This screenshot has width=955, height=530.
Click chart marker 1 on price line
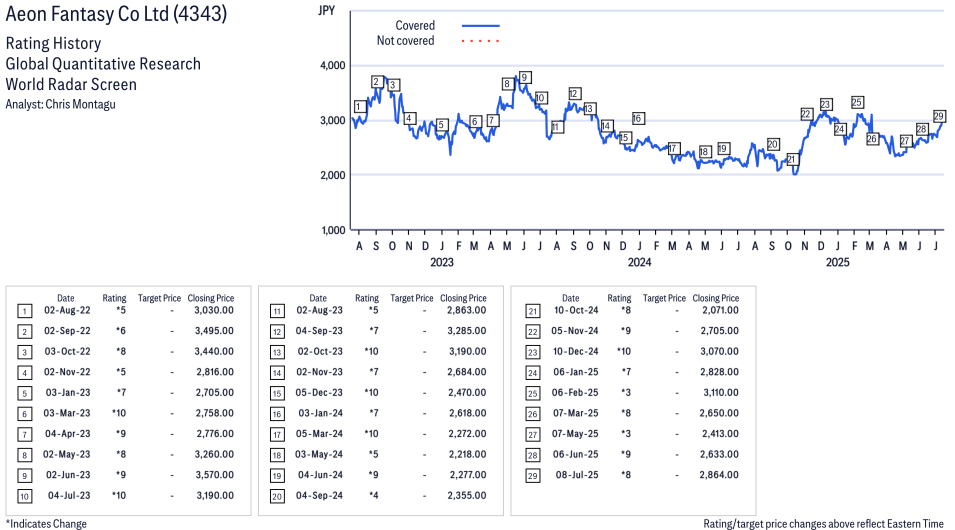coord(359,107)
